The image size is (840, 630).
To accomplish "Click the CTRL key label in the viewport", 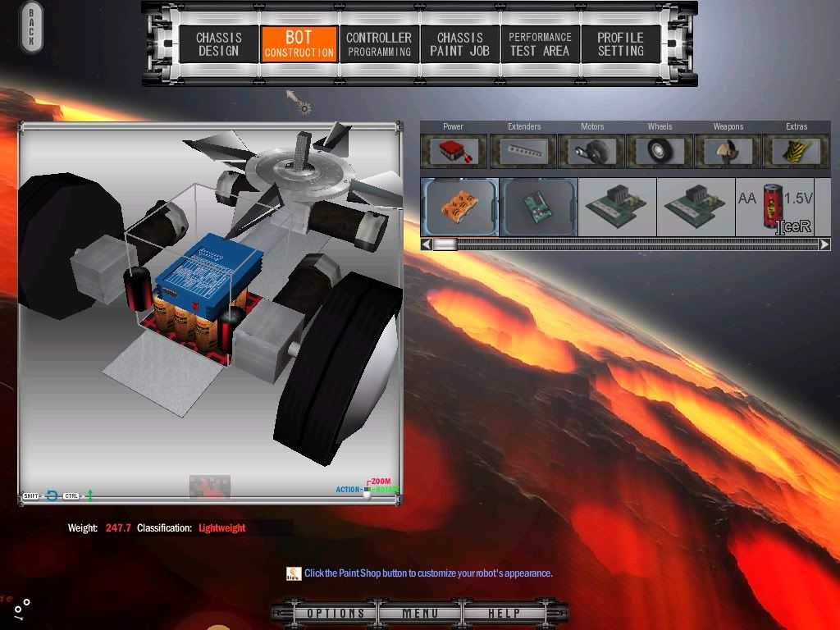I will point(71,495).
